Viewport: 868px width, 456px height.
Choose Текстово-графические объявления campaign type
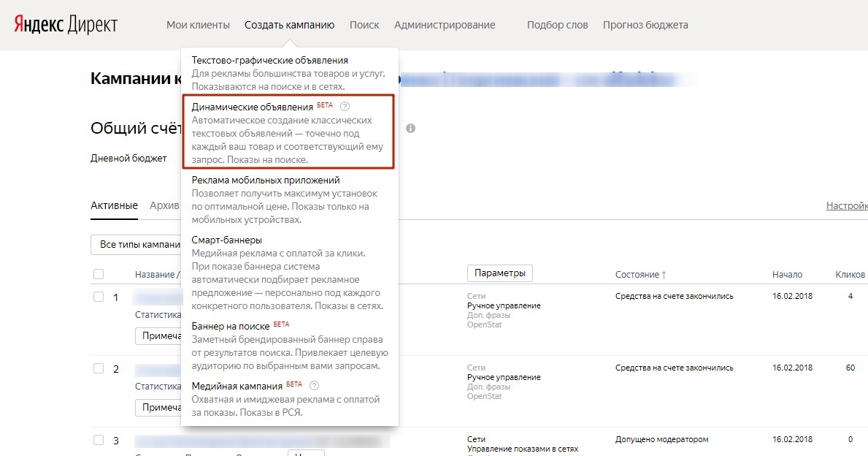pyautogui.click(x=269, y=60)
